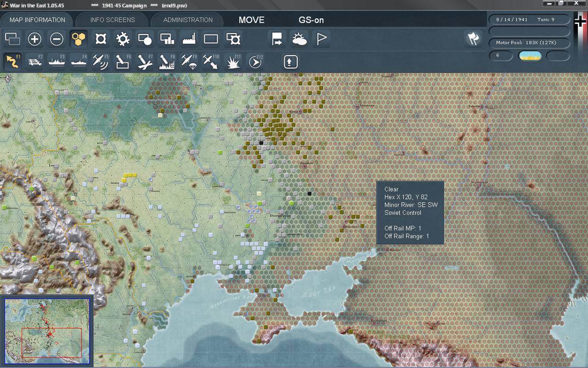The height and width of the screenshot is (368, 588).
Task: Select F11 explosion mode icon
Action: coord(233,62)
